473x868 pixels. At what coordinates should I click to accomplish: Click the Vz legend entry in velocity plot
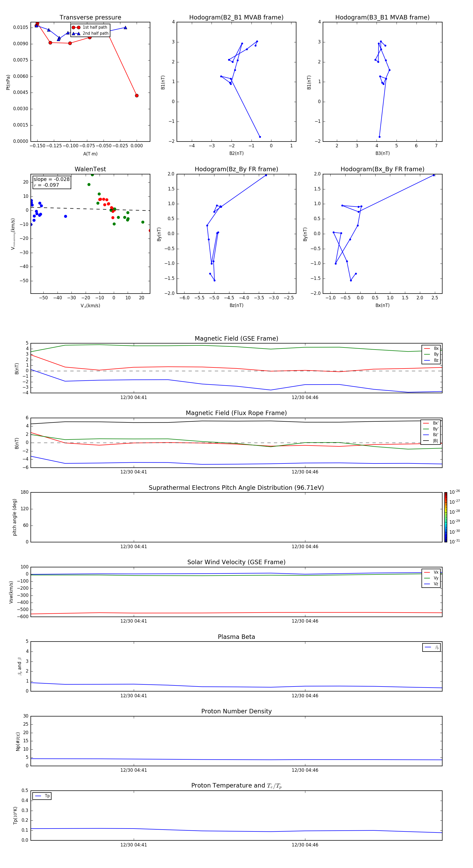[x=431, y=584]
